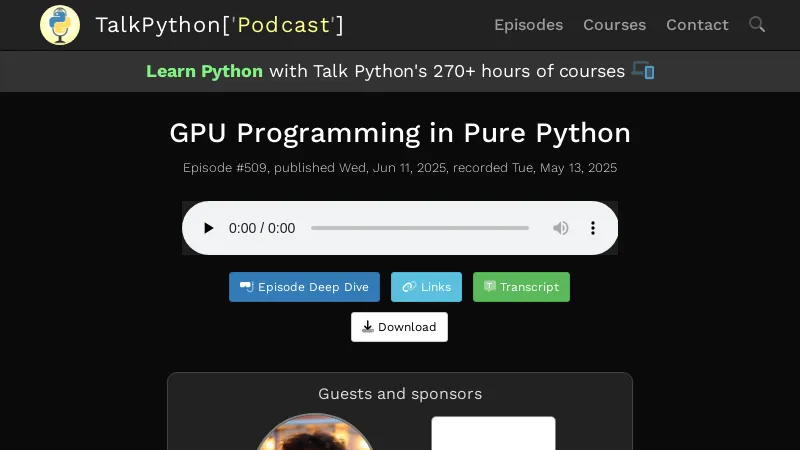Open the search magnifier icon
Screen dimensions: 800x450
pos(757,24)
